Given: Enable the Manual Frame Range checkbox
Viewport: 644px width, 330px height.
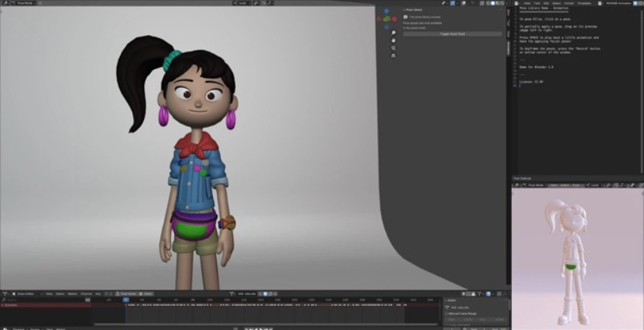Looking at the screenshot, I should tap(446, 314).
